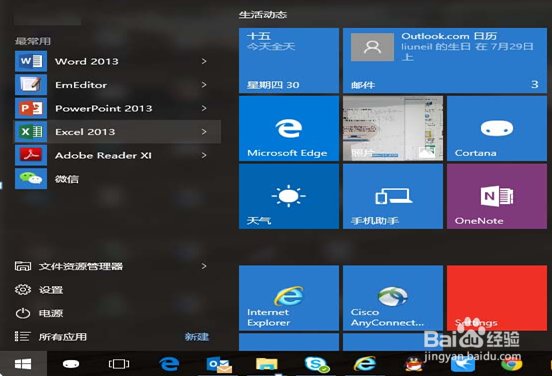This screenshot has width=552, height=376.
Task: Expand 文件资源管理器 submenu arrow
Action: tap(204, 266)
